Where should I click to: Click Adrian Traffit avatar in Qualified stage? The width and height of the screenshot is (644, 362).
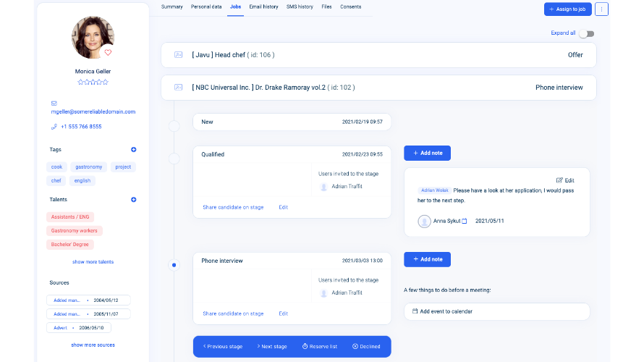pos(323,187)
